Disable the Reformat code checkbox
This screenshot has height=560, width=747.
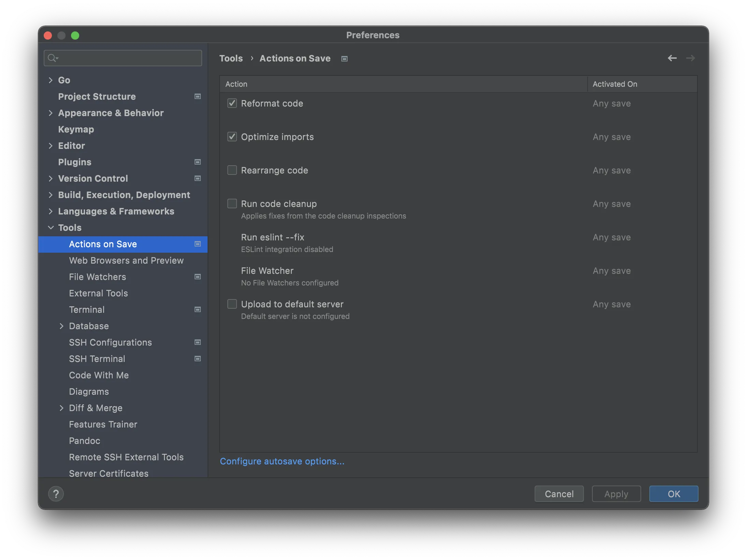tap(232, 103)
